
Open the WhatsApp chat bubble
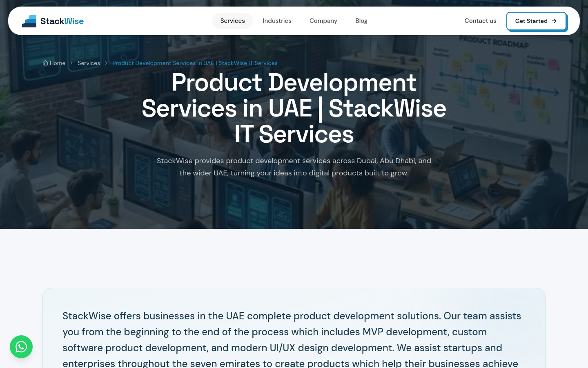point(21,347)
